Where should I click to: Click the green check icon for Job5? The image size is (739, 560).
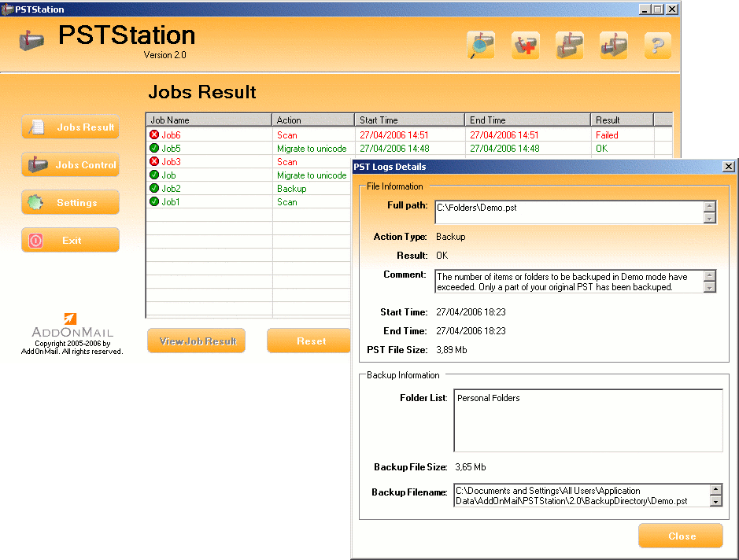click(x=154, y=148)
